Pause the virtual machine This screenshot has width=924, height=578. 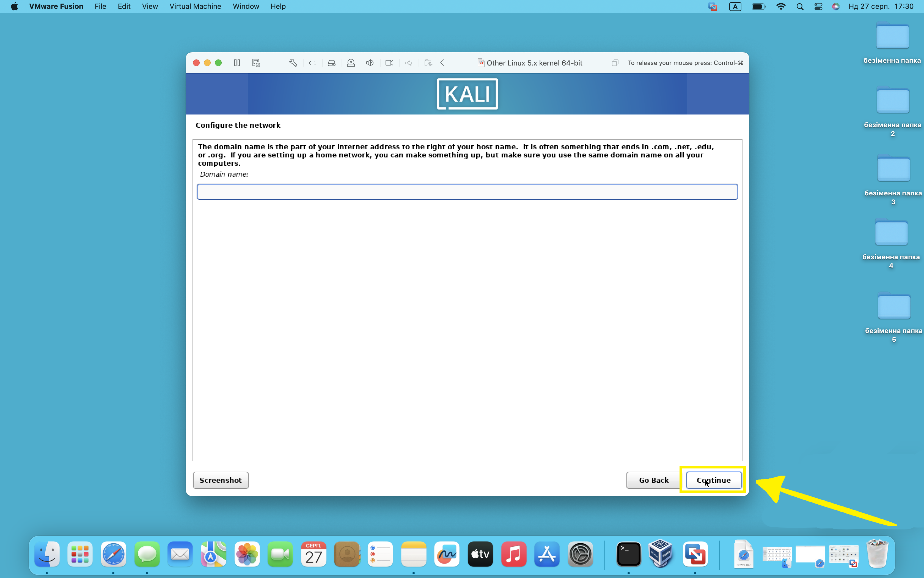pyautogui.click(x=237, y=63)
